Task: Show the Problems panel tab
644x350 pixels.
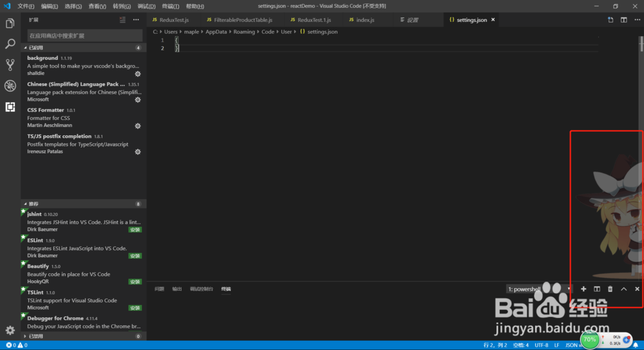Action: click(x=159, y=289)
